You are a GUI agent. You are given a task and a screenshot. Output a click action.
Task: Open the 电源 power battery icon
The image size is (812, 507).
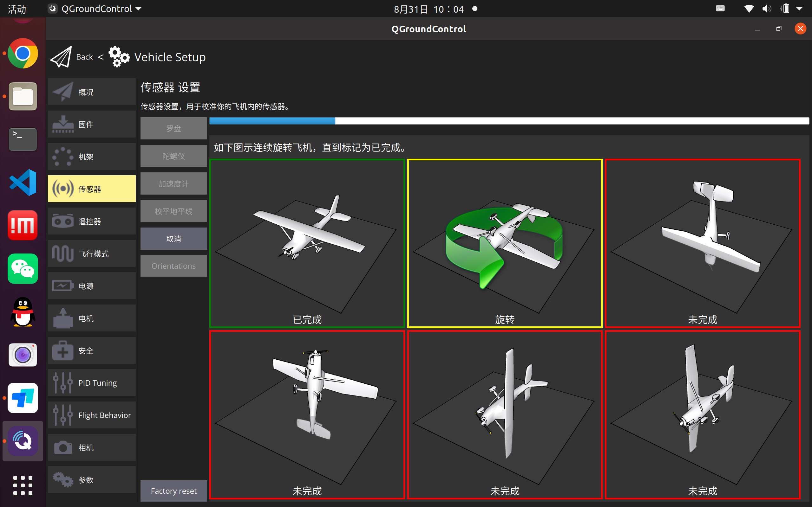[63, 286]
